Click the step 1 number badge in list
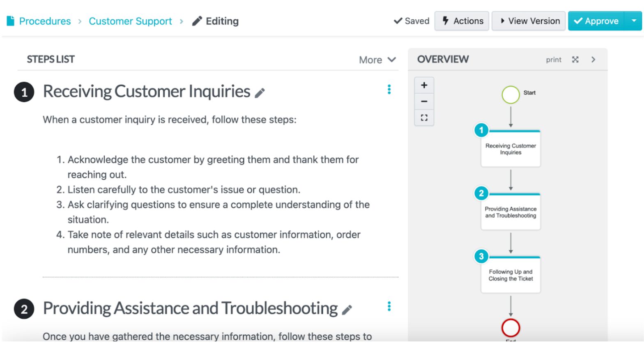Screen dimensions: 644x343 pos(24,92)
